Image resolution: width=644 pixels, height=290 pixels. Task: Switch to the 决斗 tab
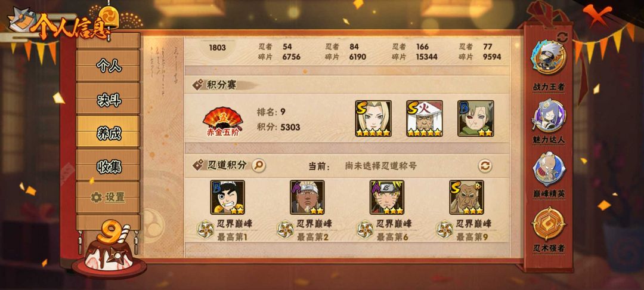[109, 99]
